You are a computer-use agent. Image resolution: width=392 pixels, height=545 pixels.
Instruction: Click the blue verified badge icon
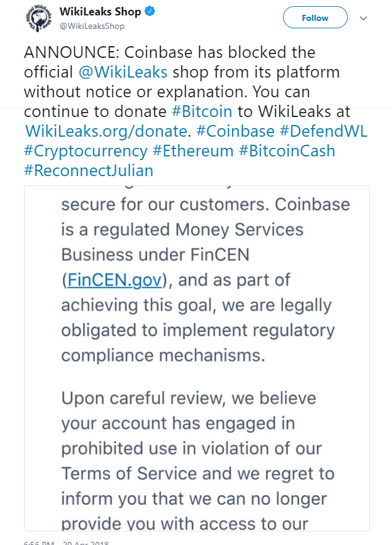click(150, 12)
